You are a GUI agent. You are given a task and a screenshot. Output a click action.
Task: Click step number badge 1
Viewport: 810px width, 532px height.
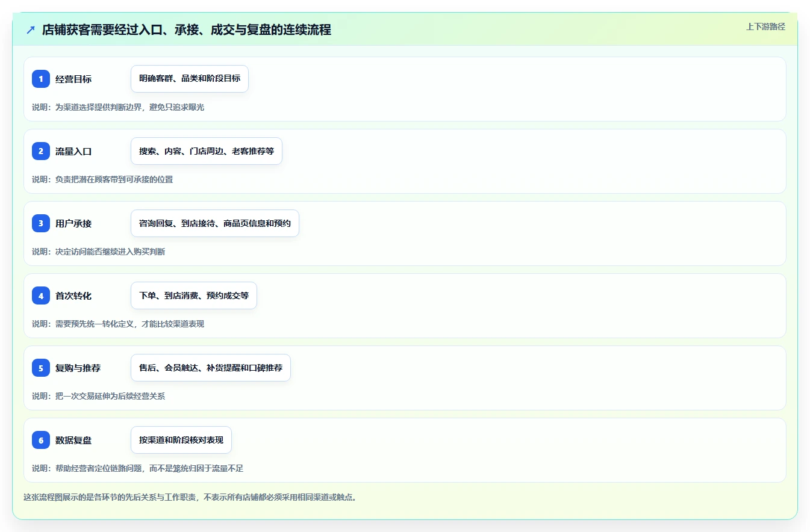41,79
